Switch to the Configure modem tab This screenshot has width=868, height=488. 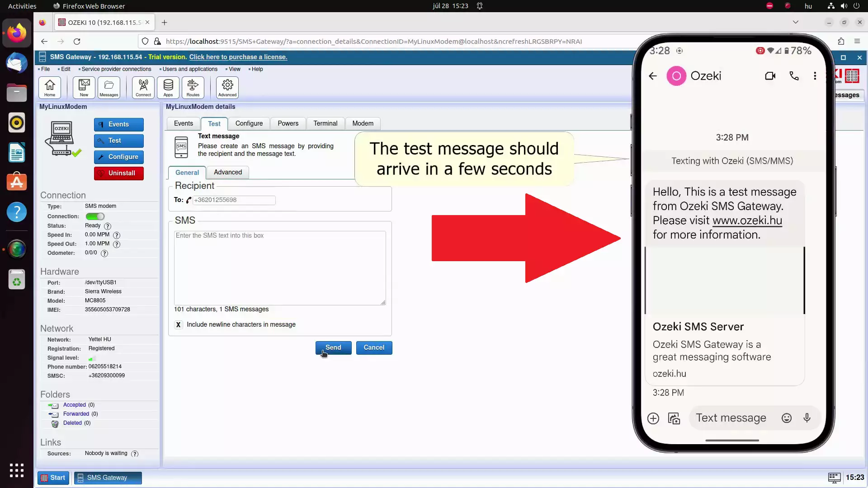(x=249, y=123)
